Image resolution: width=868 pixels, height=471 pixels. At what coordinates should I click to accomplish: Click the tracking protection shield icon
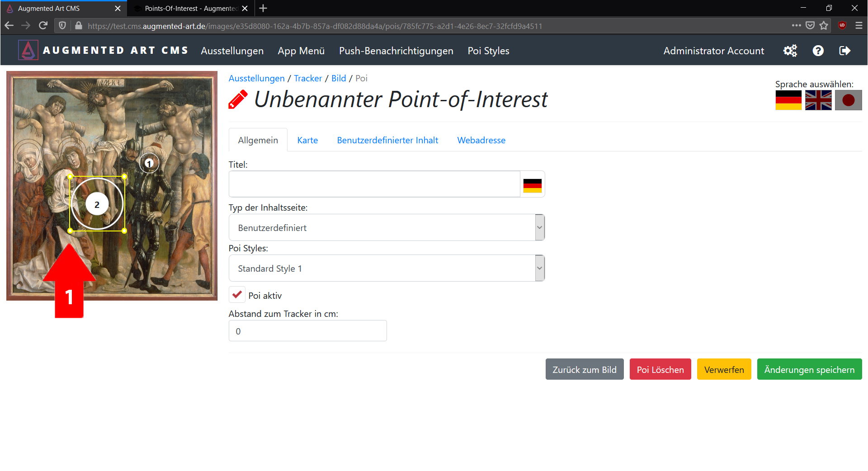click(62, 26)
